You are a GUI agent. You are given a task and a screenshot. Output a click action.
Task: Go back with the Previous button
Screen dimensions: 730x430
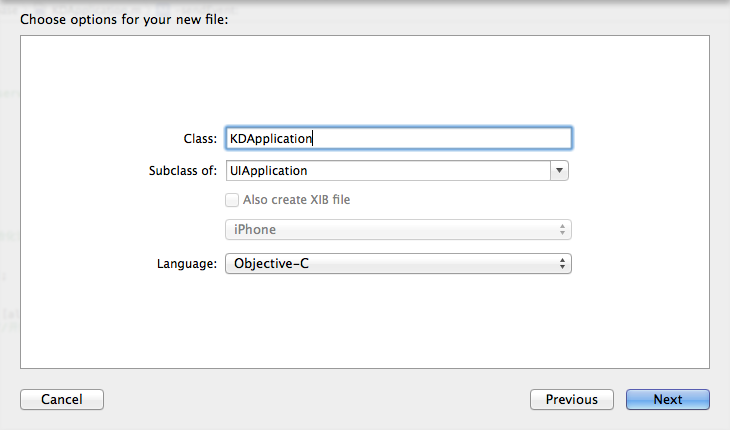click(x=571, y=399)
